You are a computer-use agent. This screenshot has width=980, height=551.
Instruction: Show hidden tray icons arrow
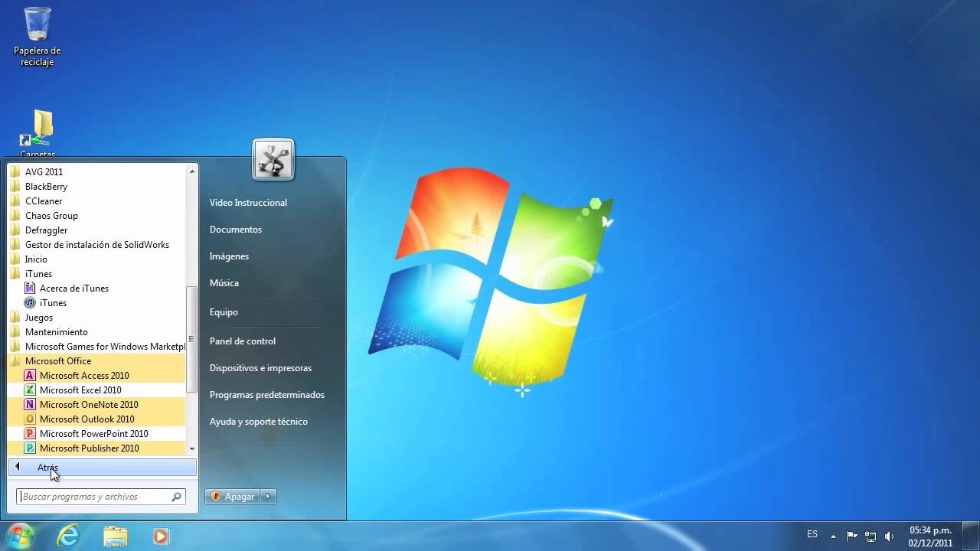click(834, 536)
